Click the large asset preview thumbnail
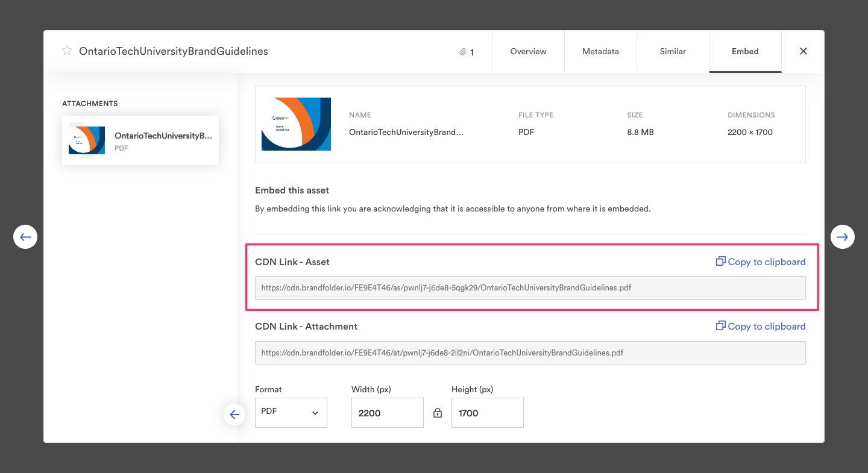Image resolution: width=868 pixels, height=473 pixels. (296, 124)
